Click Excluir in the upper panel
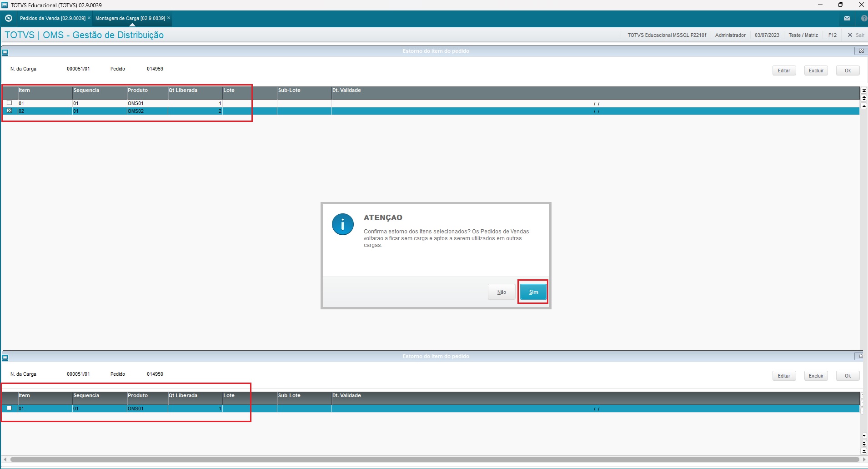The width and height of the screenshot is (868, 469). (816, 71)
